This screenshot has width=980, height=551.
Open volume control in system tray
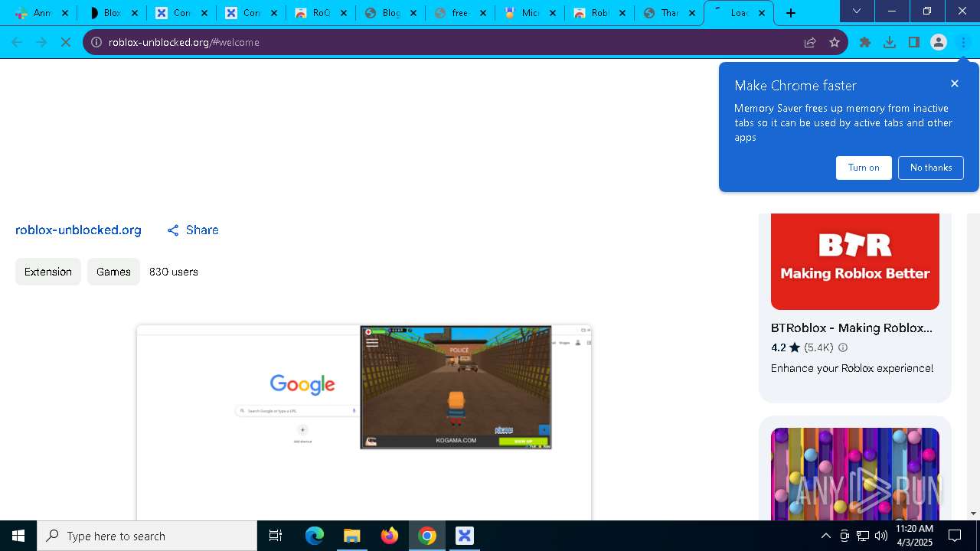[881, 536]
